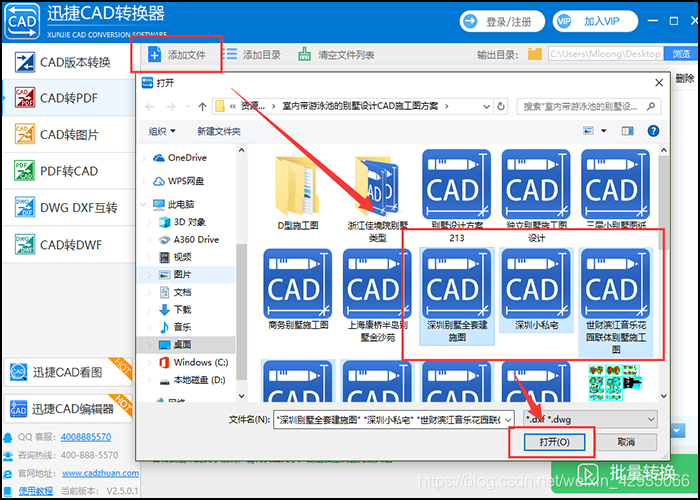Open the CAD转DWF mode
The height and width of the screenshot is (500, 700).
coord(68,245)
